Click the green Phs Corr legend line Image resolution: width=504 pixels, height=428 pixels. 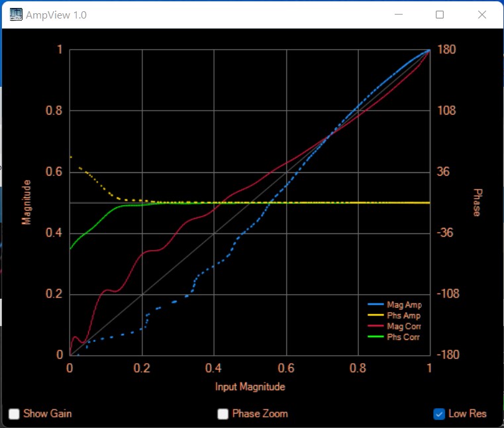(376, 337)
